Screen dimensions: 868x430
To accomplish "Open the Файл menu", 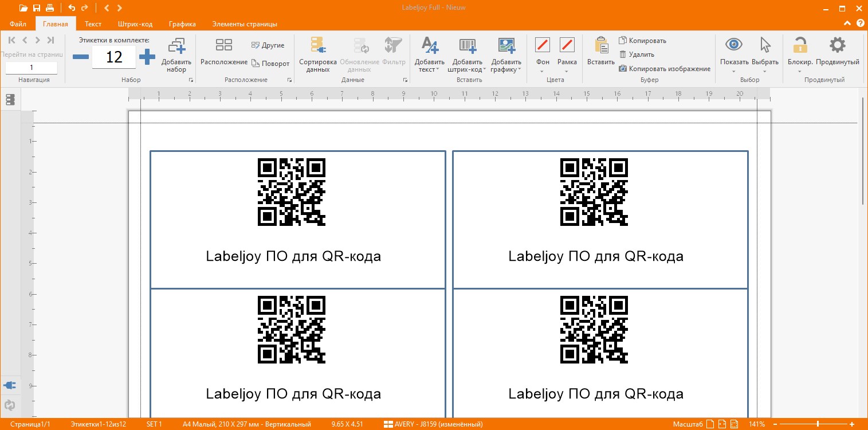I will (x=18, y=24).
